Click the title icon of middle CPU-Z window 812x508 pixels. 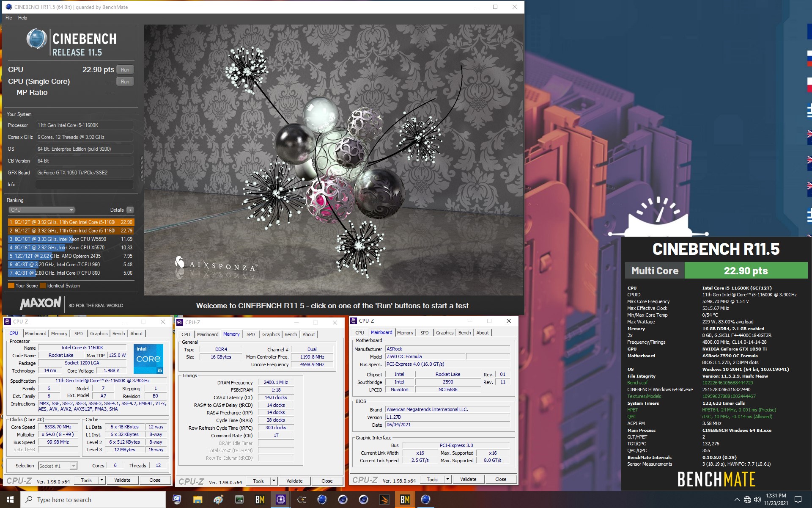point(180,323)
